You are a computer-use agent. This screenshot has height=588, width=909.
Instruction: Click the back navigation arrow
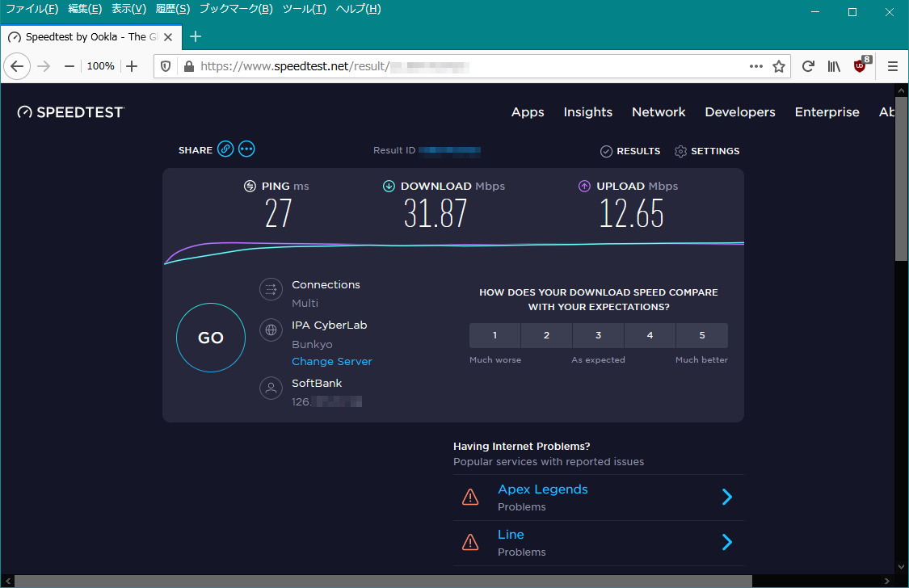[x=16, y=66]
